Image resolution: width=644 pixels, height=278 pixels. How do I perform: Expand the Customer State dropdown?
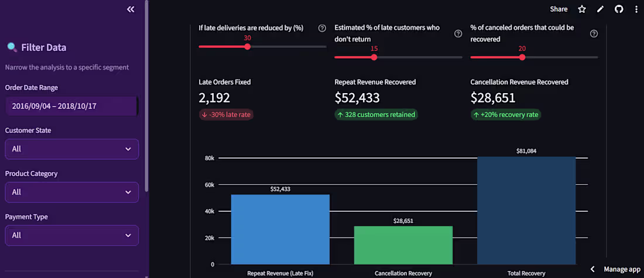coord(72,149)
